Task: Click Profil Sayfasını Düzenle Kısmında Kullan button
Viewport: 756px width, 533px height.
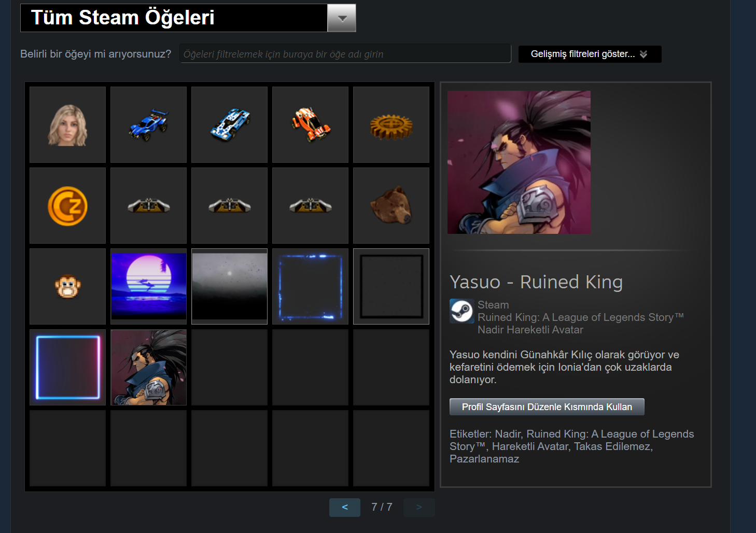Action: point(547,407)
